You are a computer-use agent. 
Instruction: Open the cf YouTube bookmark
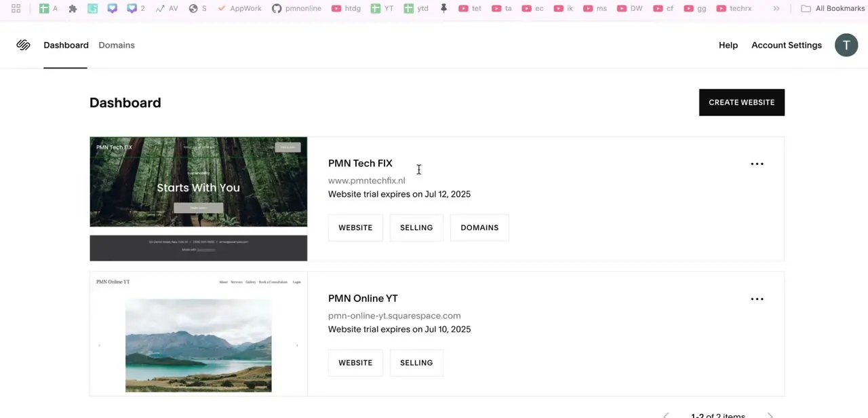pyautogui.click(x=663, y=8)
